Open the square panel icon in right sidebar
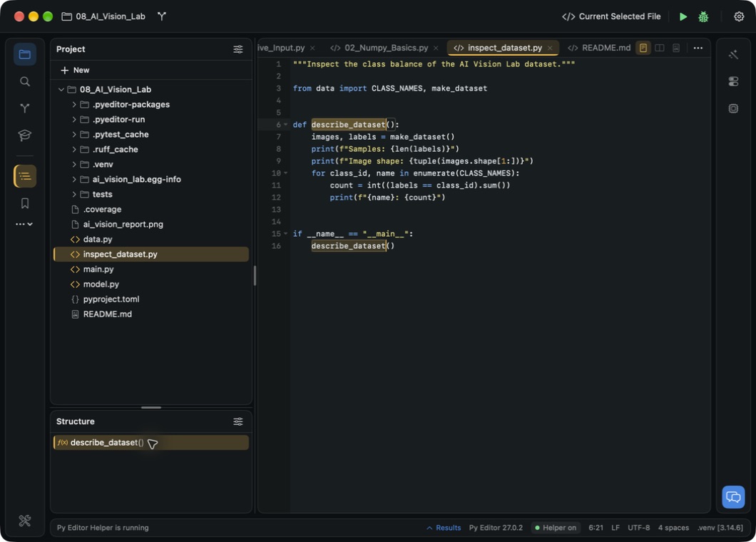The height and width of the screenshot is (542, 756). tap(733, 108)
